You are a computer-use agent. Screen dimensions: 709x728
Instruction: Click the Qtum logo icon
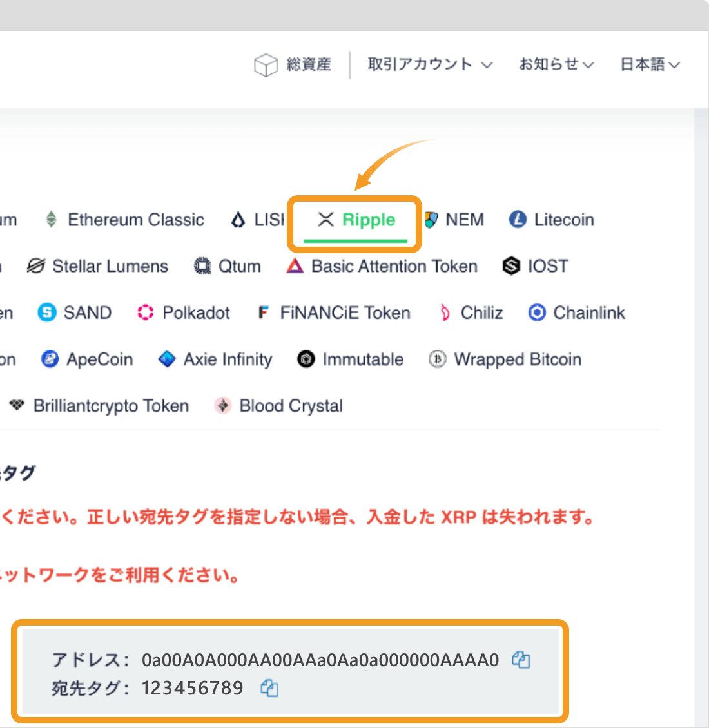point(202,266)
